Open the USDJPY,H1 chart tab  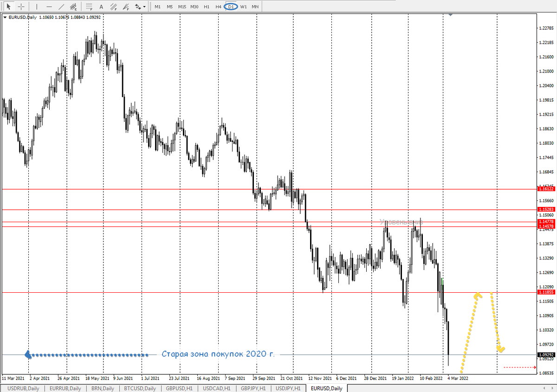tap(288, 388)
